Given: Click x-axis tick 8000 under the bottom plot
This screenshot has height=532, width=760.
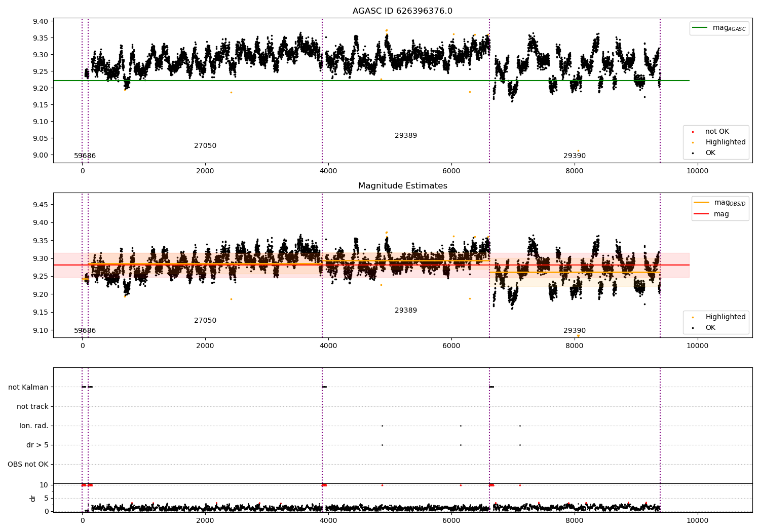Looking at the screenshot, I should 575,521.
